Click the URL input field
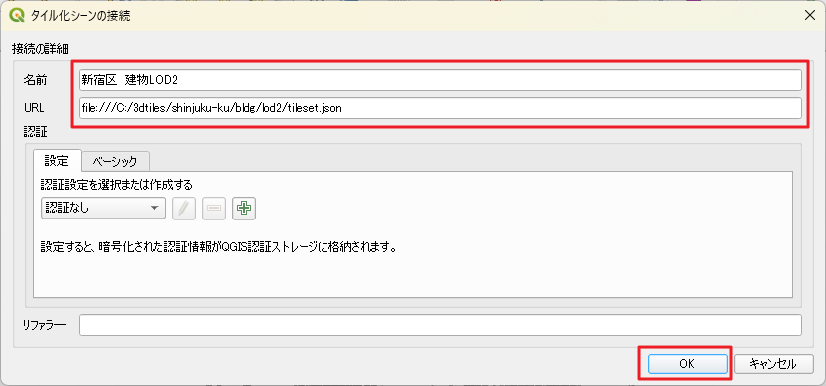This screenshot has height=386, width=826. tap(440, 108)
